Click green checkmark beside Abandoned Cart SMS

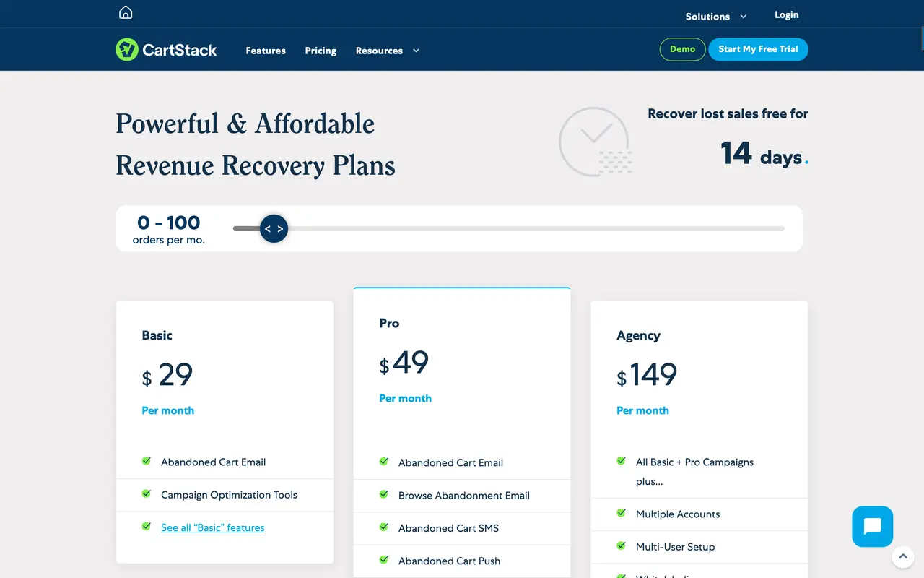(x=384, y=527)
